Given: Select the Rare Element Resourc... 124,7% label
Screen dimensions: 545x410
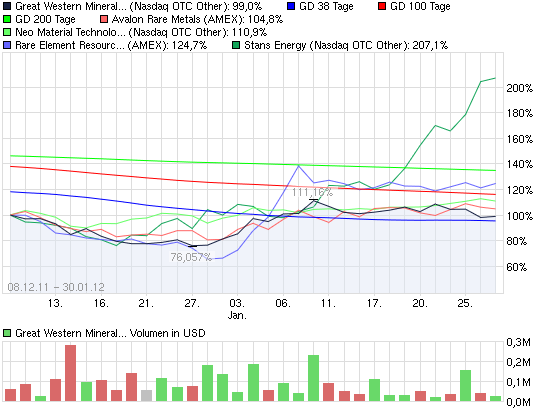Looking at the screenshot, I should (111, 45).
